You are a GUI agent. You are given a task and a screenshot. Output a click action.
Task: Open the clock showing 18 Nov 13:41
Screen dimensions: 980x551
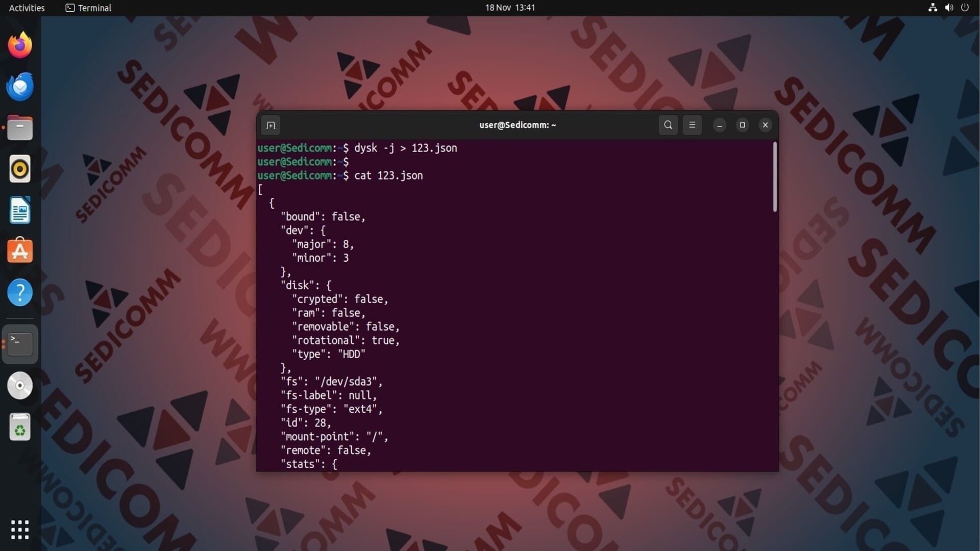pyautogui.click(x=510, y=8)
